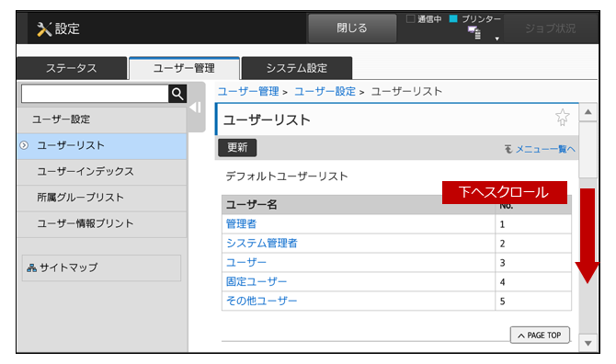Switch to the ステータス tab
This screenshot has width=616, height=364.
[72, 68]
